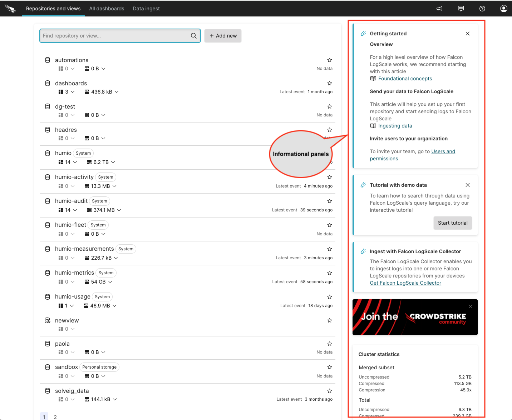This screenshot has height=420, width=512.
Task: Switch to the All dashboards tab
Action: click(107, 9)
